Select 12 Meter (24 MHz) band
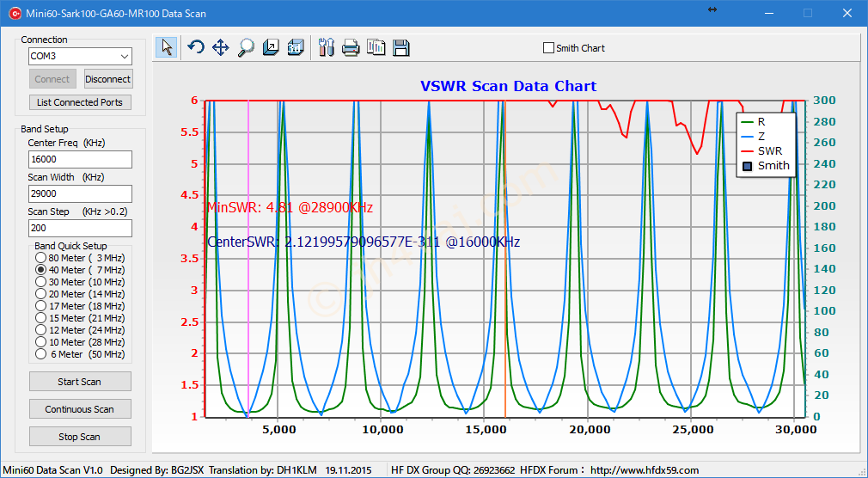Viewport: 868px width, 478px height. (40, 330)
